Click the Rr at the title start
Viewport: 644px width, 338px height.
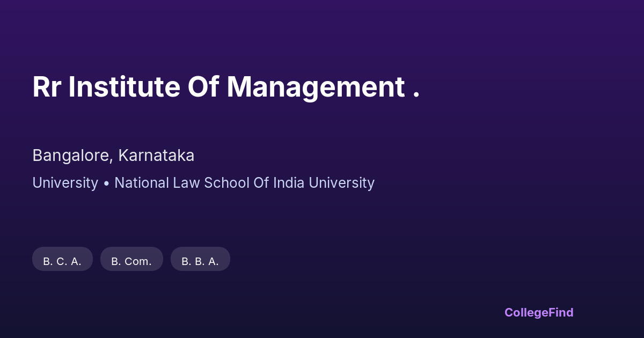pos(46,87)
